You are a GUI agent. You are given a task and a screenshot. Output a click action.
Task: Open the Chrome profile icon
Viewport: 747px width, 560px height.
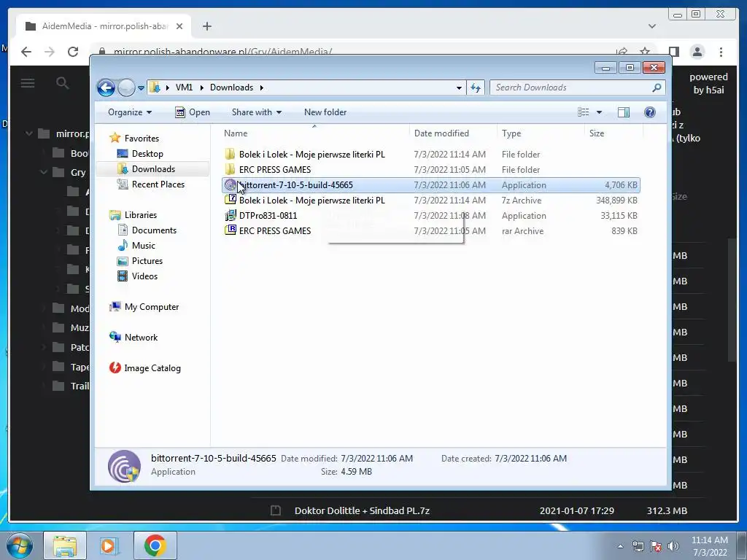pyautogui.click(x=697, y=52)
